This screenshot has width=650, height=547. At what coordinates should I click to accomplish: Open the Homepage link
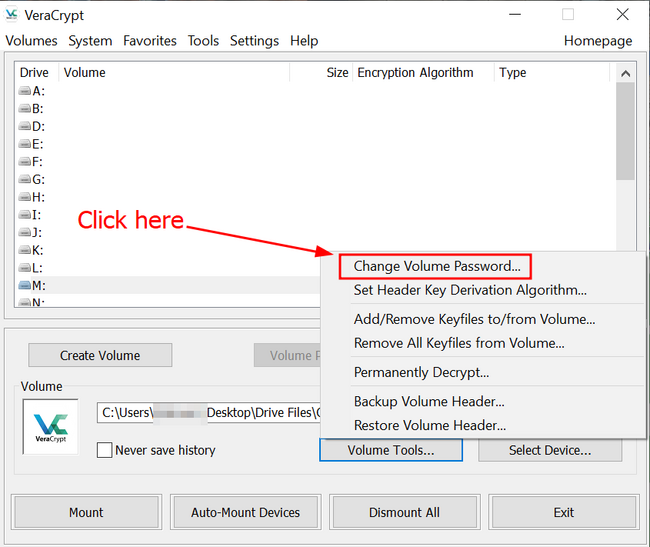click(598, 41)
